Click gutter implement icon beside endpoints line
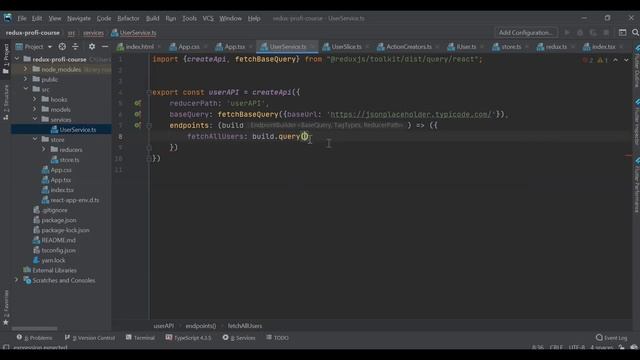Viewport: 640px width, 360px height. pyautogui.click(x=138, y=125)
